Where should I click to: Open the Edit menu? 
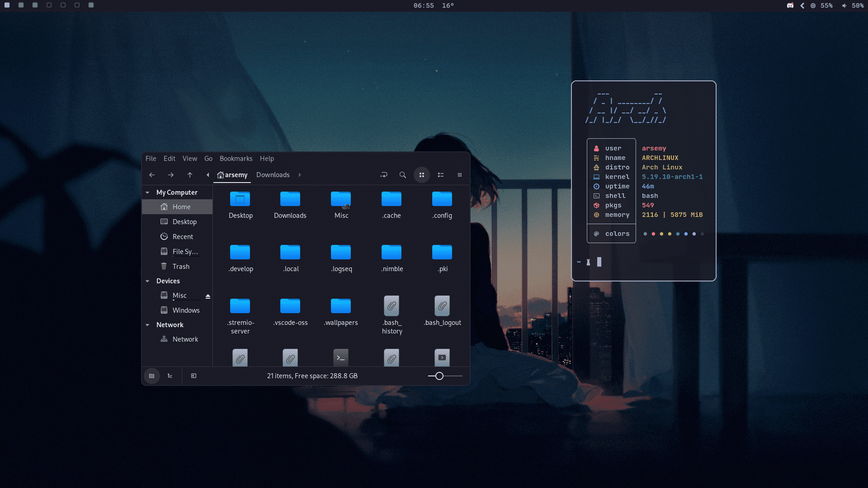[170, 159]
